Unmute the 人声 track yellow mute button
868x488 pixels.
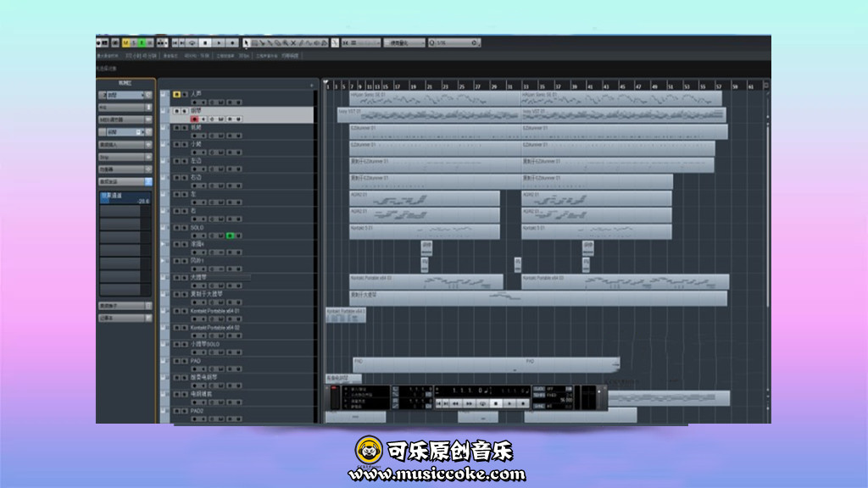(x=176, y=95)
